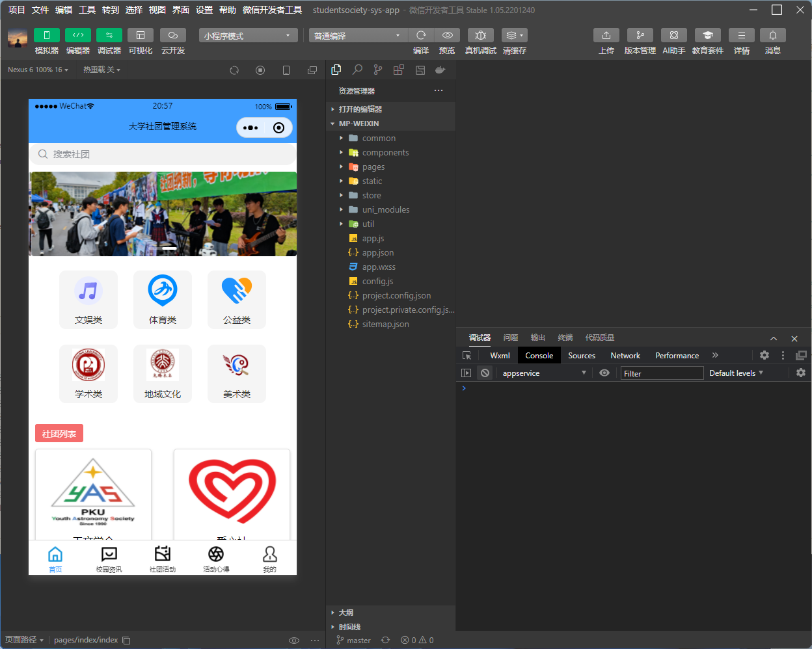Collapse the MP-WEIXIN project root
The height and width of the screenshot is (649, 812).
click(390, 124)
